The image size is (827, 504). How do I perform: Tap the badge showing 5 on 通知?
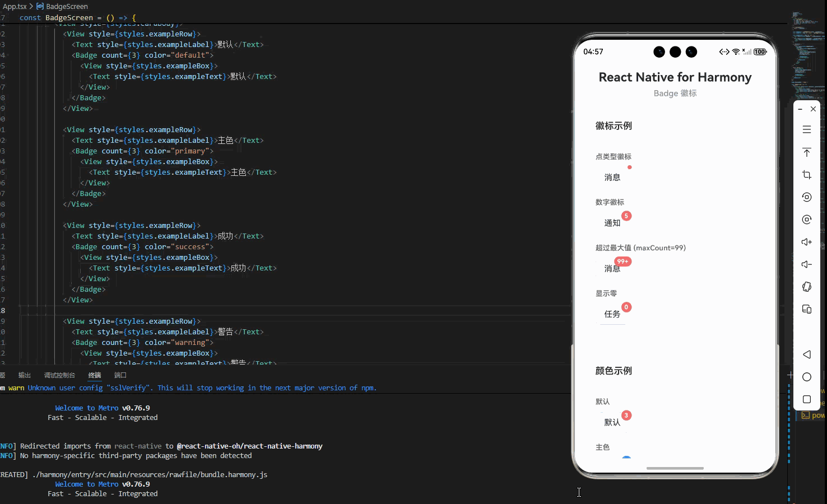click(626, 216)
